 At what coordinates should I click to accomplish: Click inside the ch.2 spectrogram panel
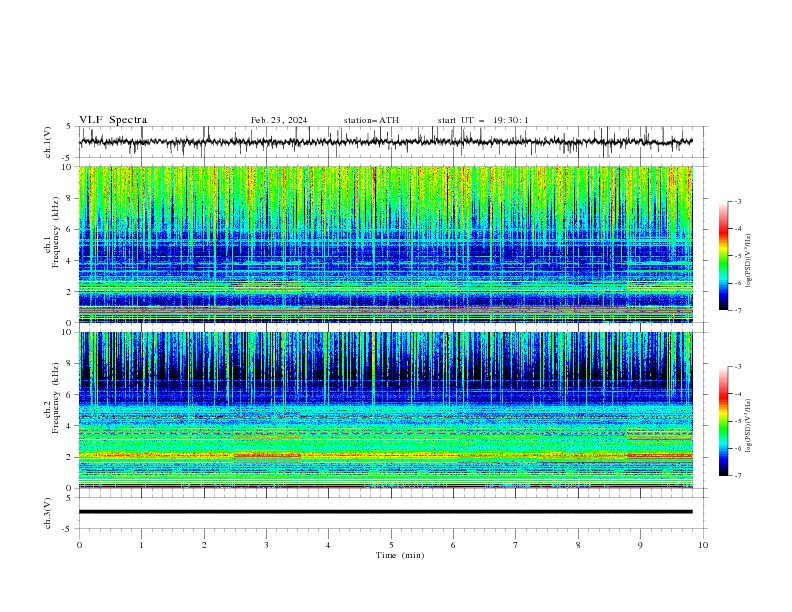pyautogui.click(x=386, y=410)
